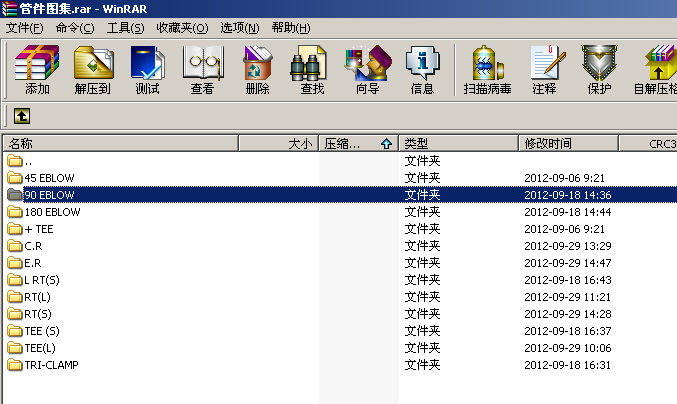The width and height of the screenshot is (677, 404).
Task: Open the Help (帮助) menu
Action: 291,28
